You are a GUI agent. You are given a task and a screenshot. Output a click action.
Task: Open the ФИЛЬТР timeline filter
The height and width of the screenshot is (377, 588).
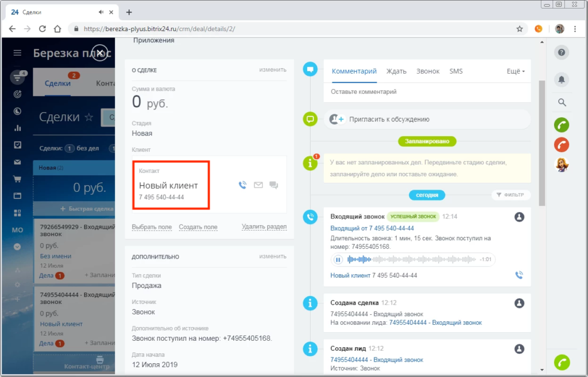510,195
